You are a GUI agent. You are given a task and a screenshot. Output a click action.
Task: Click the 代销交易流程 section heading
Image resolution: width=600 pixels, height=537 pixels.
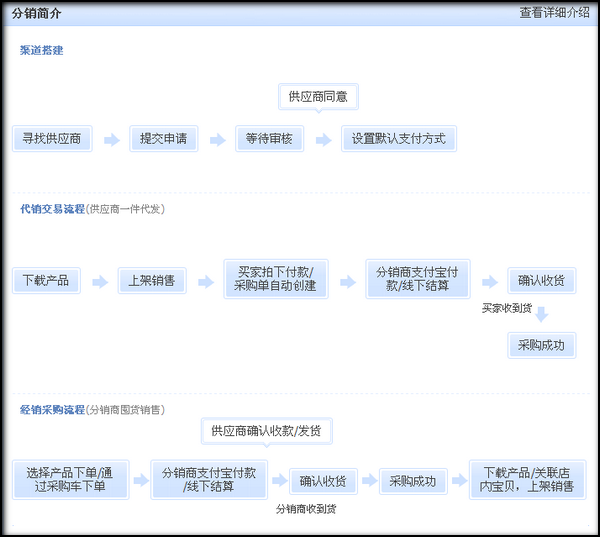point(52,209)
